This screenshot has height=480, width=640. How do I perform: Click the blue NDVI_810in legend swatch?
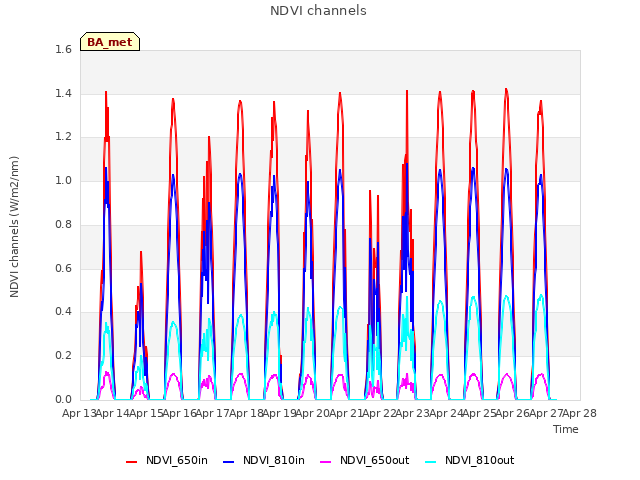click(229, 462)
